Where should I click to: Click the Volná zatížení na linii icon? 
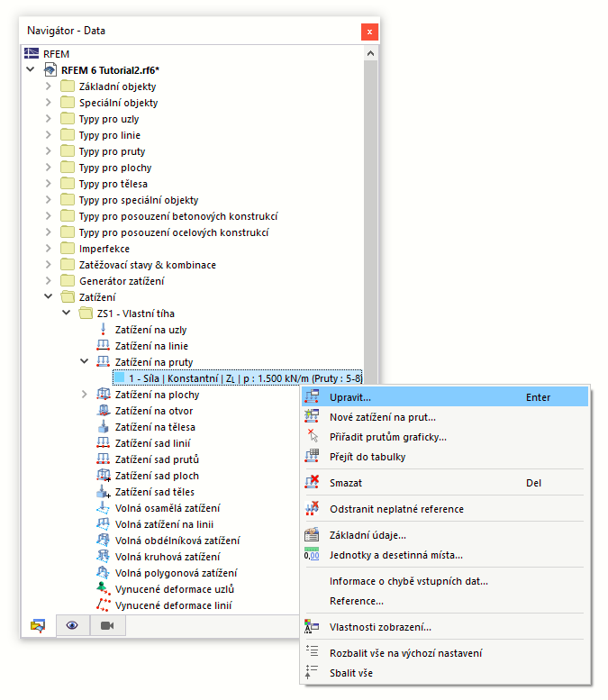[103, 524]
